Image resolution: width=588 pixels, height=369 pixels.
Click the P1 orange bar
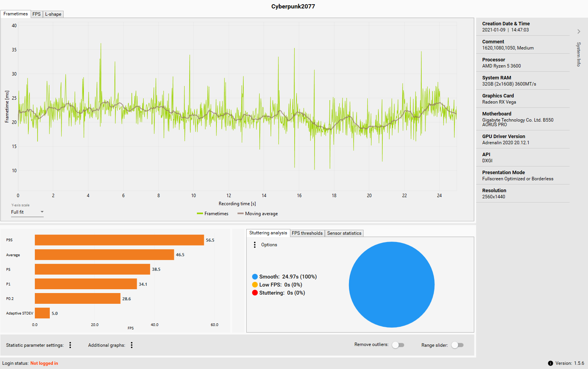coord(86,284)
